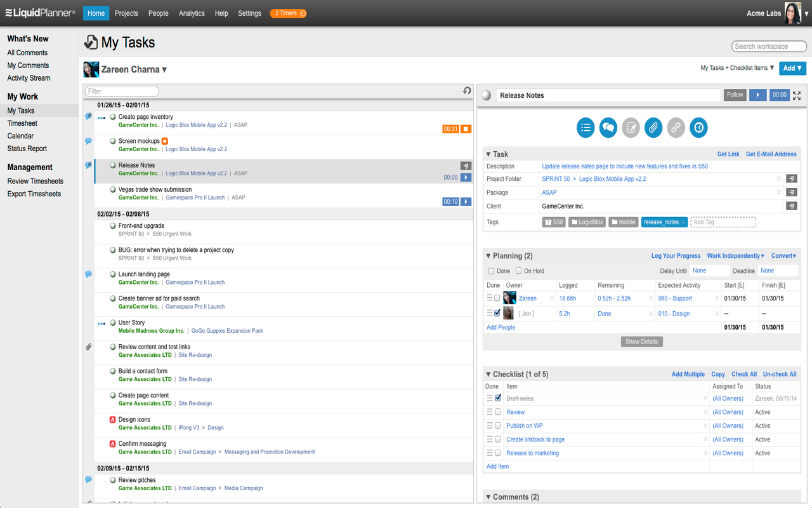Select the Comments speech bubble icon
Screen dimensions: 812x508
pos(608,127)
